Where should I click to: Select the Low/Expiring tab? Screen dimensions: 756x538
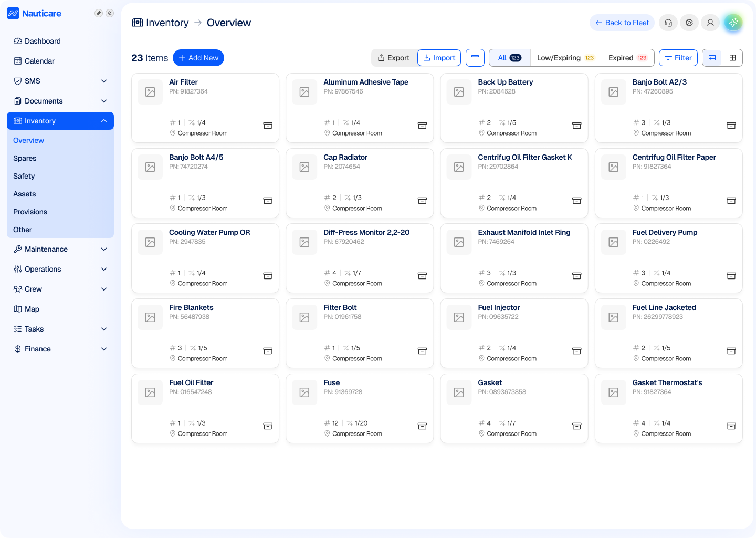tap(566, 58)
